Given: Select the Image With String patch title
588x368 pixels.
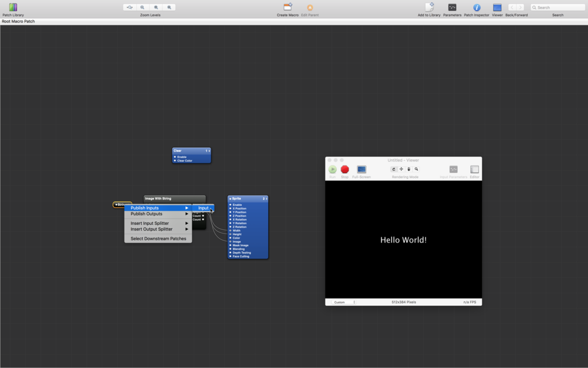Looking at the screenshot, I should point(158,198).
